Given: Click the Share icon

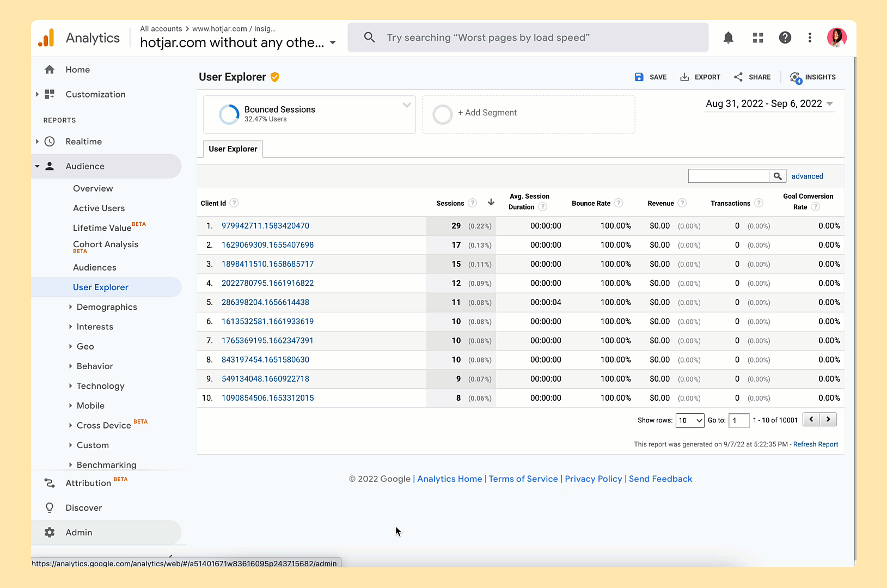Looking at the screenshot, I should (x=738, y=77).
